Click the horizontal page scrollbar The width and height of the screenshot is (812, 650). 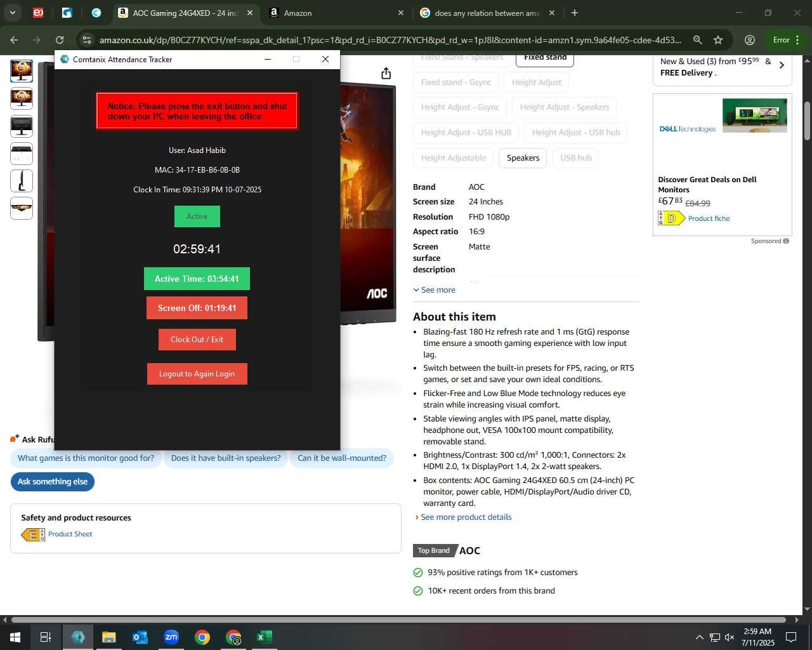click(398, 620)
